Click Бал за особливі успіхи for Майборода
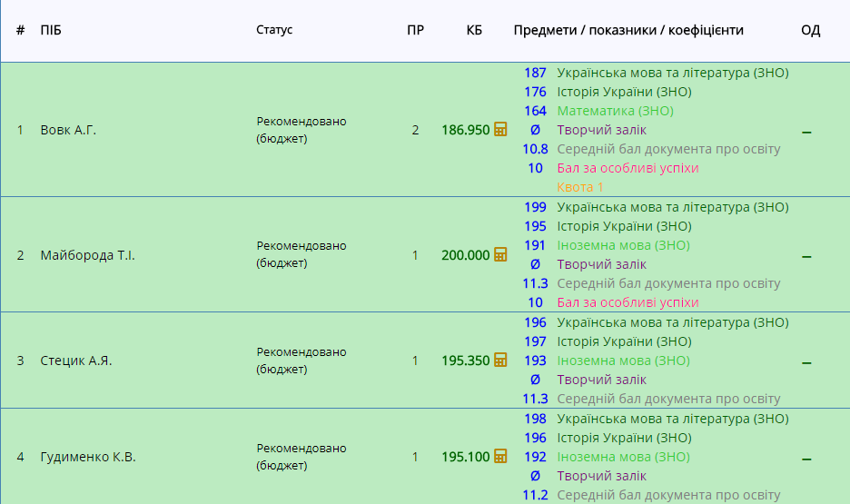The image size is (850, 504). click(x=628, y=302)
